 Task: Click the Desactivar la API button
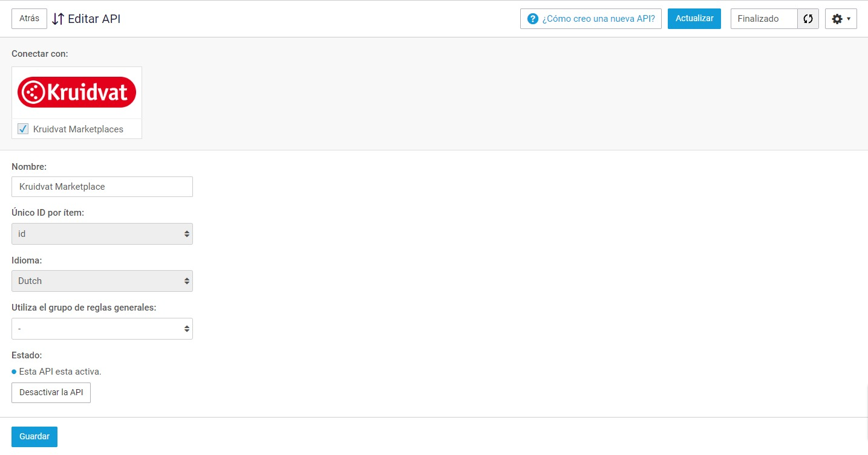coord(51,392)
